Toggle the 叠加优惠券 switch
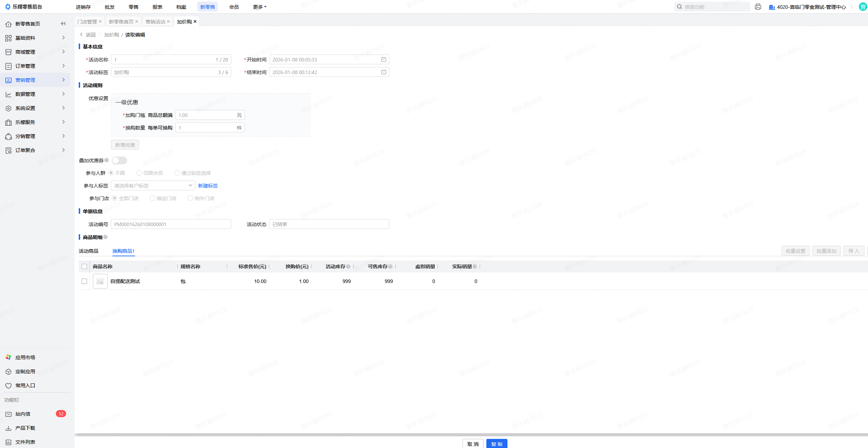 [119, 160]
